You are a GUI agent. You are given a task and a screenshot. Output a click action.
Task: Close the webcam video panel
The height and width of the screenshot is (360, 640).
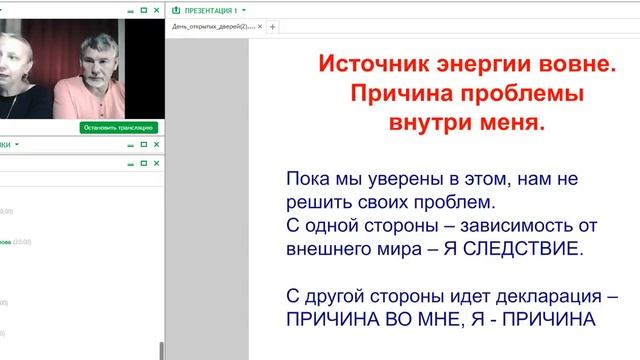pos(156,10)
